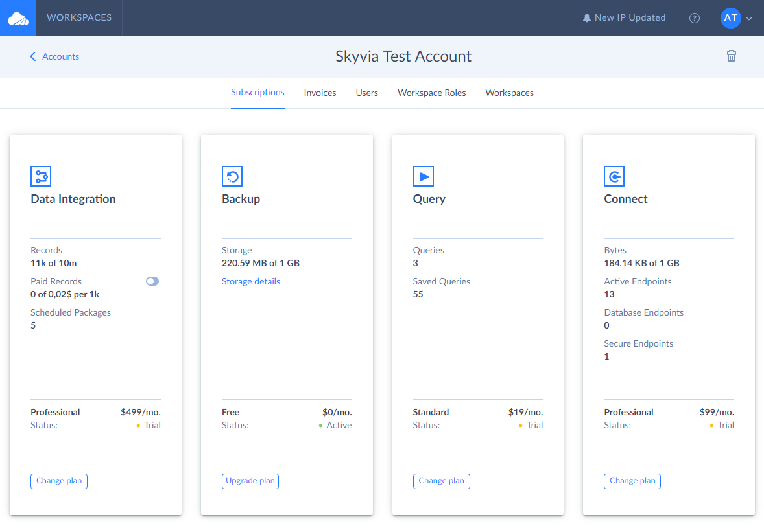Change plan for Connect
This screenshot has height=532, width=764.
click(x=632, y=481)
